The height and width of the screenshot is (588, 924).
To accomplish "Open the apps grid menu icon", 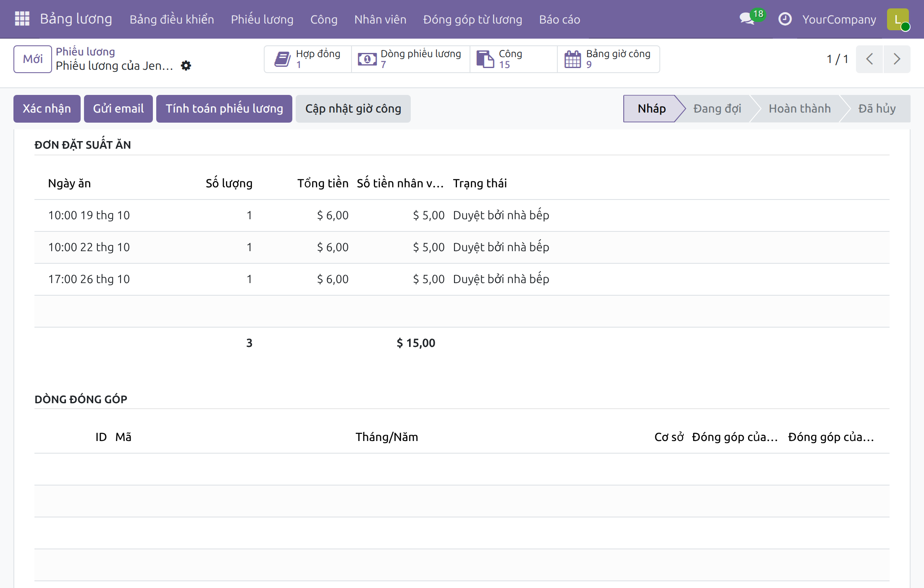I will 22,19.
